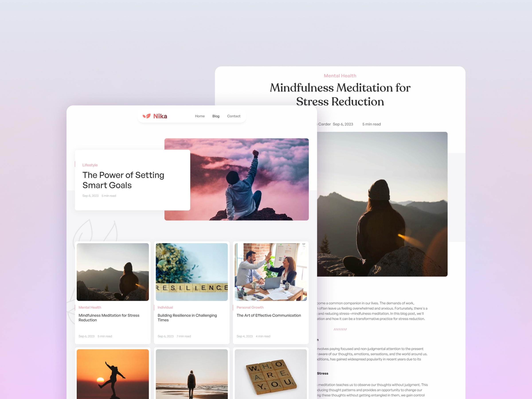This screenshot has height=399, width=532.
Task: Click the Contact menu item
Action: click(x=234, y=116)
